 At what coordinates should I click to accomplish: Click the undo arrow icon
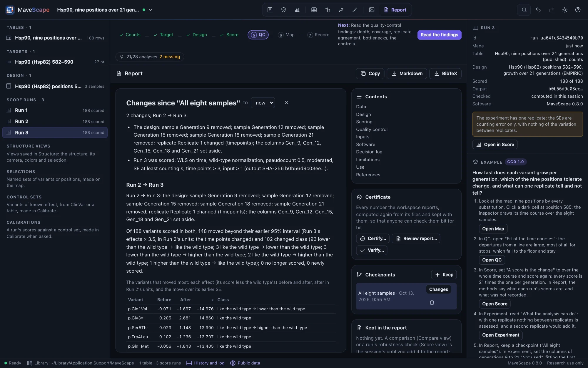(538, 10)
